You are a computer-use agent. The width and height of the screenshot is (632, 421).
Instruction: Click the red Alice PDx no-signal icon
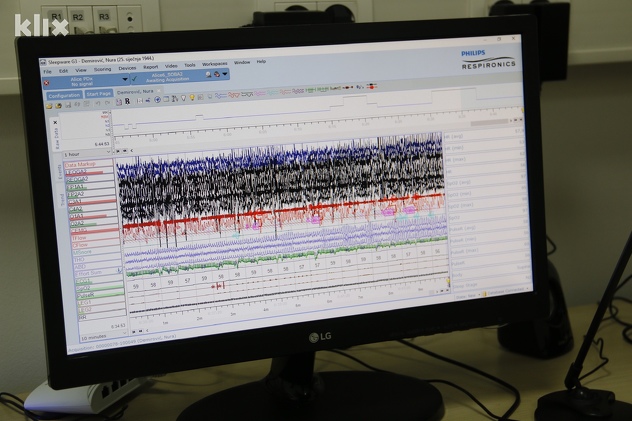tap(47, 83)
